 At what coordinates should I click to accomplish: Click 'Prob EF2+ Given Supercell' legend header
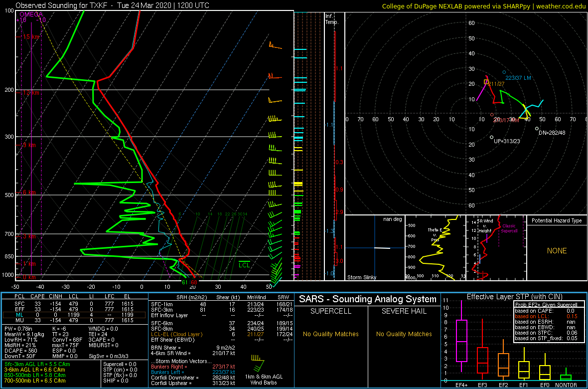pyautogui.click(x=547, y=305)
